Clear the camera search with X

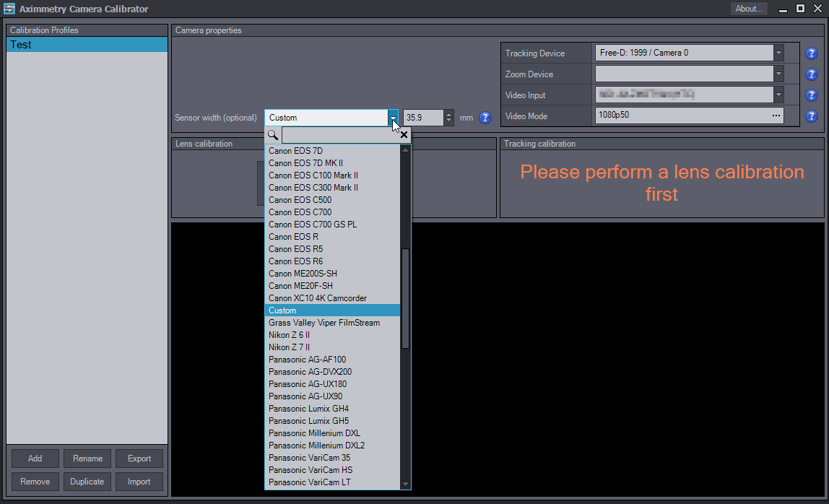point(404,135)
